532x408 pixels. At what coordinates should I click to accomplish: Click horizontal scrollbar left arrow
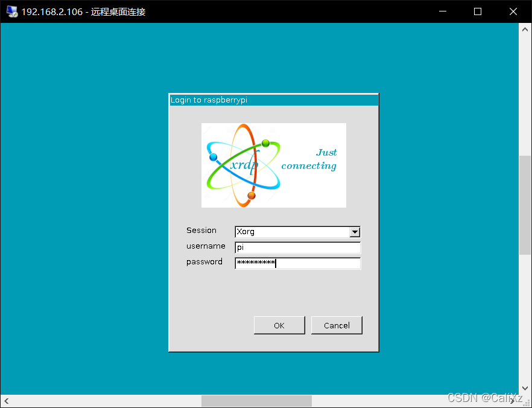(x=7, y=401)
